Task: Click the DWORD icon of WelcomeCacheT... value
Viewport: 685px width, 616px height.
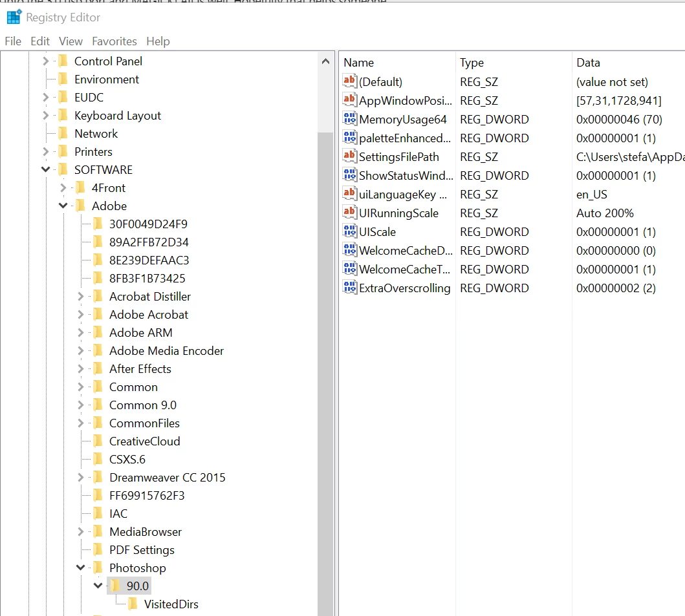Action: click(x=350, y=269)
